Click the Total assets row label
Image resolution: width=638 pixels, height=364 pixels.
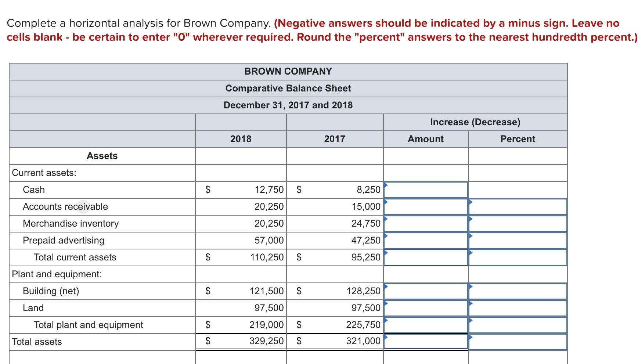(37, 342)
